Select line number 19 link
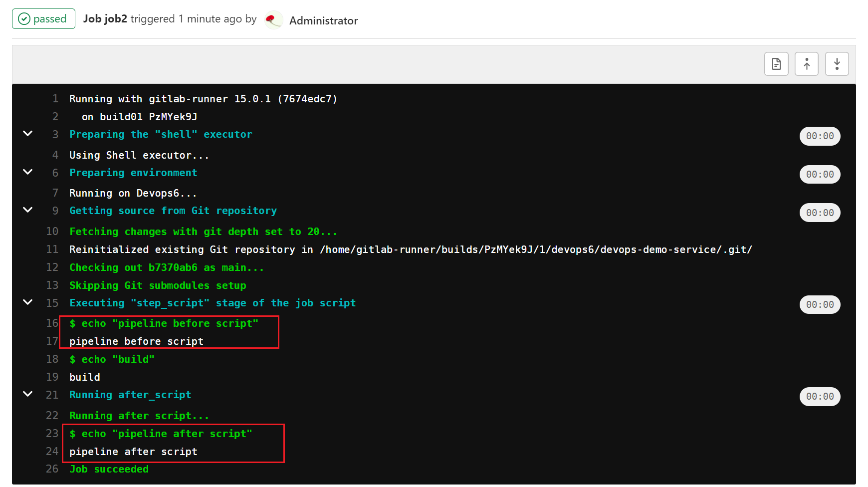This screenshot has height=487, width=868. point(52,377)
